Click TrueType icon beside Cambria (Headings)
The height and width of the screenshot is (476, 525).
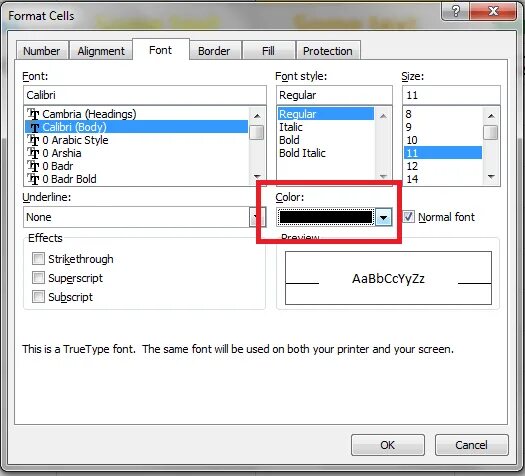pos(33,114)
